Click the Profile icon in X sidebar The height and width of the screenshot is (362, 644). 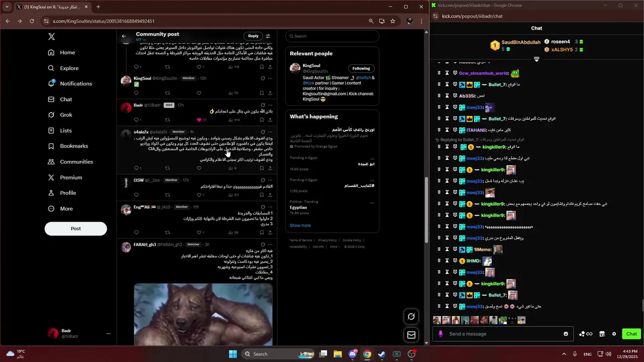[x=51, y=193]
